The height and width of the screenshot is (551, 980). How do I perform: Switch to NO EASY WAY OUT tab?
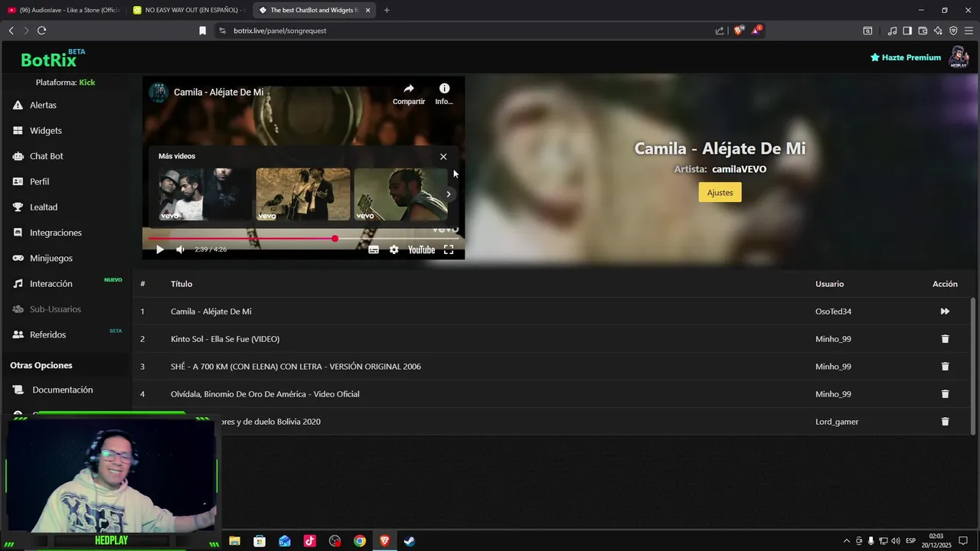pyautogui.click(x=189, y=10)
